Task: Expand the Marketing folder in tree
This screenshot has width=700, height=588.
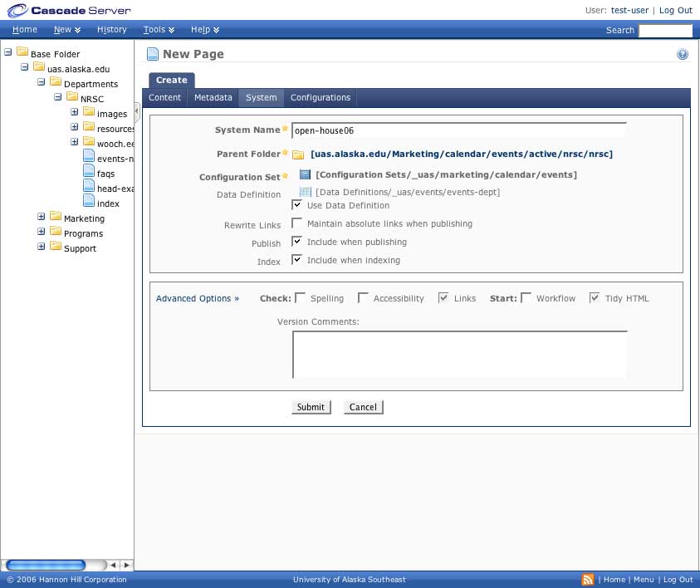Action: click(42, 218)
